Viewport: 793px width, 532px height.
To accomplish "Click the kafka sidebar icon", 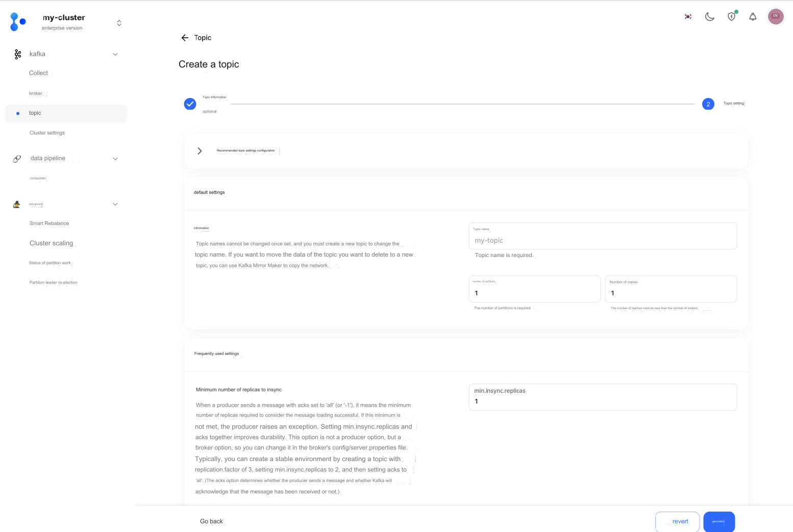I will 18,54.
